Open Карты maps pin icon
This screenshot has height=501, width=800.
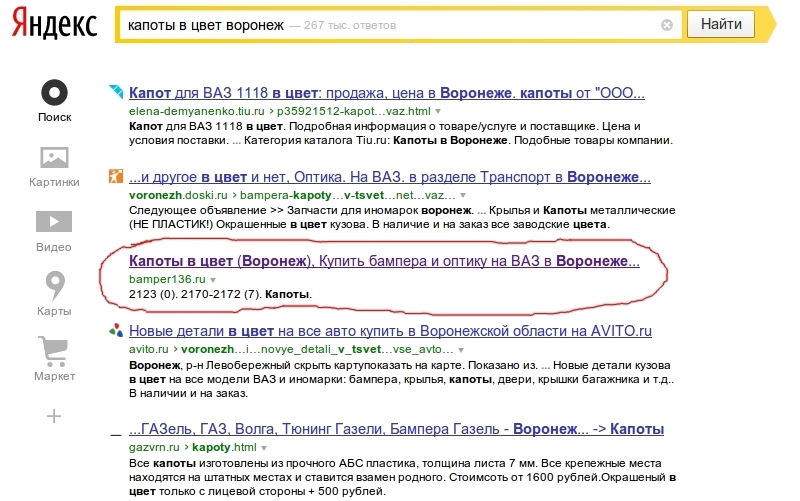55,285
